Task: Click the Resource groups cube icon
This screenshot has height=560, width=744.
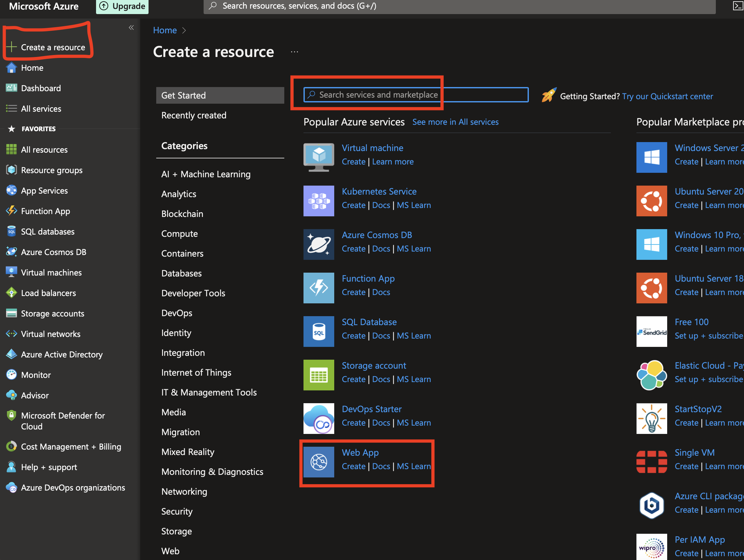Action: tap(12, 170)
